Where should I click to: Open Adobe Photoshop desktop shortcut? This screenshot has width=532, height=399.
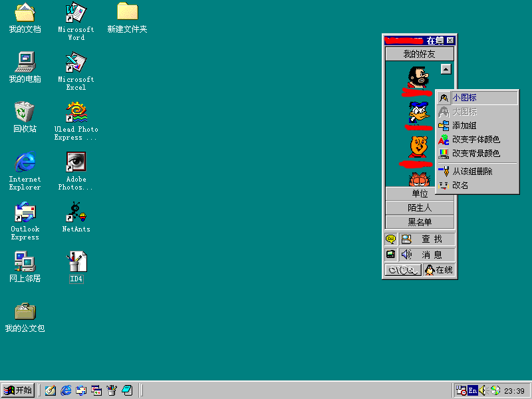point(75,171)
